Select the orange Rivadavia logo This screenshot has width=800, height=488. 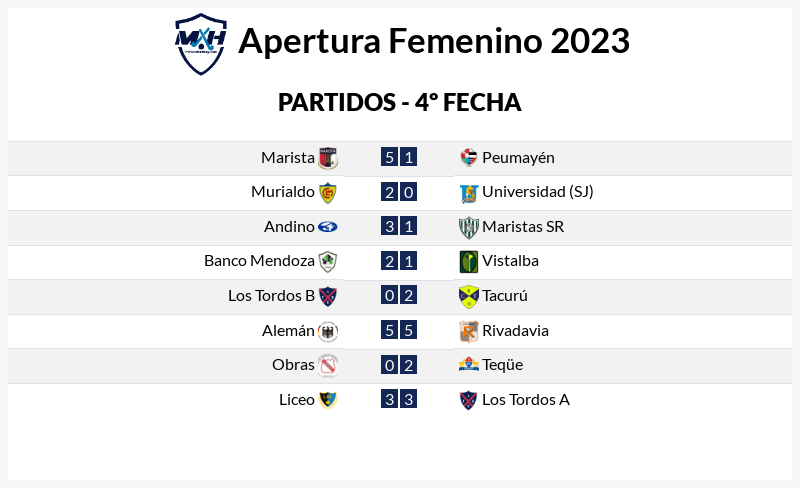tap(468, 331)
